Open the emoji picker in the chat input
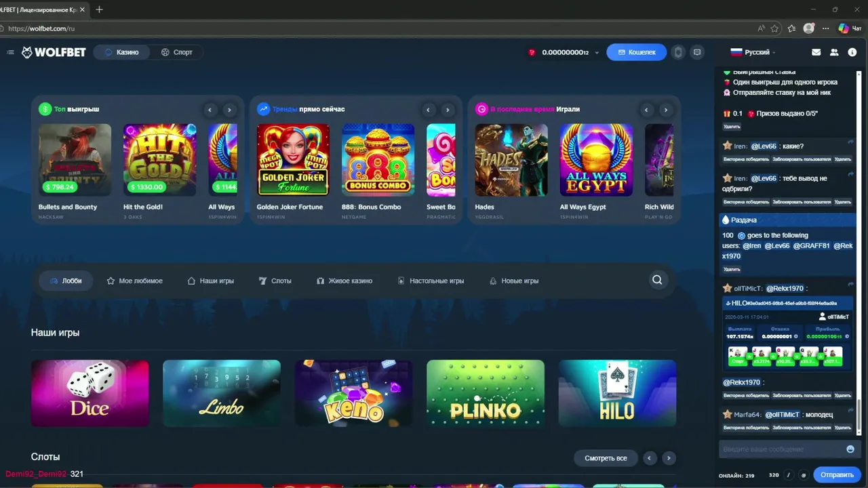 click(850, 449)
